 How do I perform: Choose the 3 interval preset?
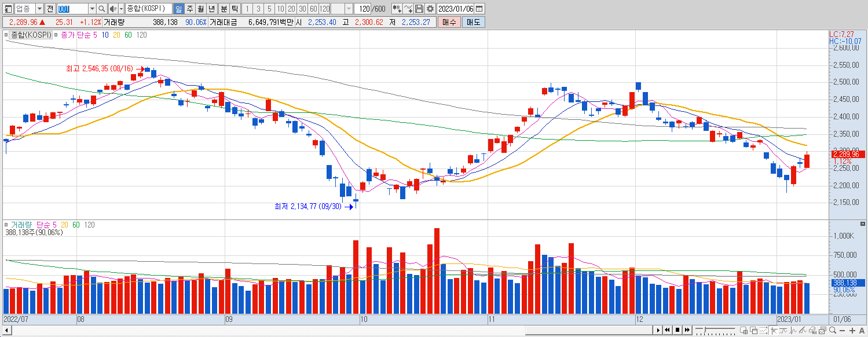(258, 9)
